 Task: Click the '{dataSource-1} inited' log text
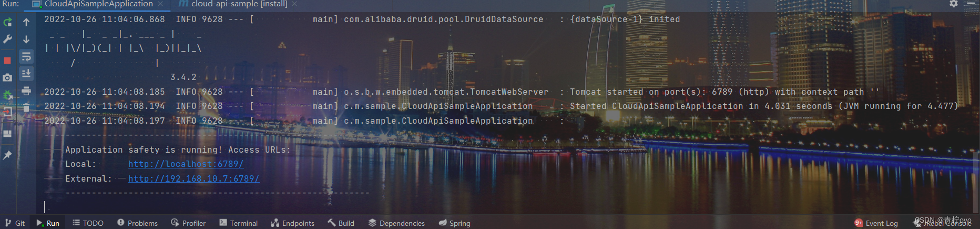click(625, 19)
